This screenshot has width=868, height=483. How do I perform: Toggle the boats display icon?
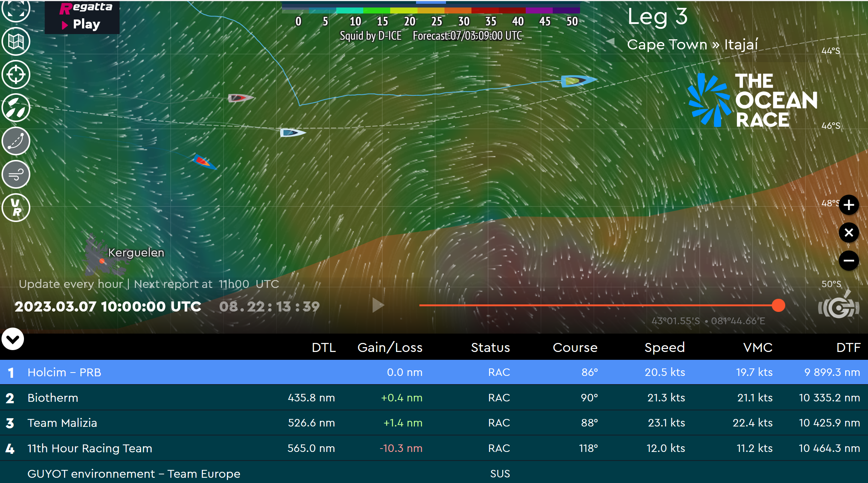16,108
